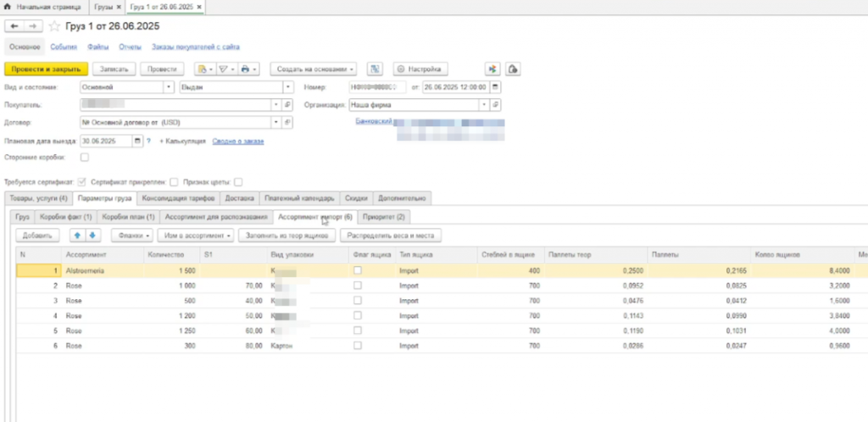Add document to favorites with star icon
The height and width of the screenshot is (422, 868).
click(55, 27)
